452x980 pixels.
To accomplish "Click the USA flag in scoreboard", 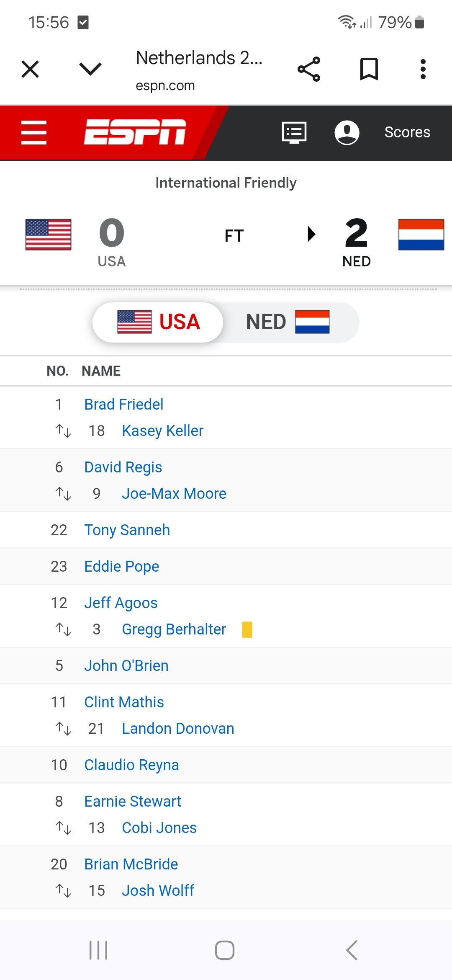I will pos(48,235).
